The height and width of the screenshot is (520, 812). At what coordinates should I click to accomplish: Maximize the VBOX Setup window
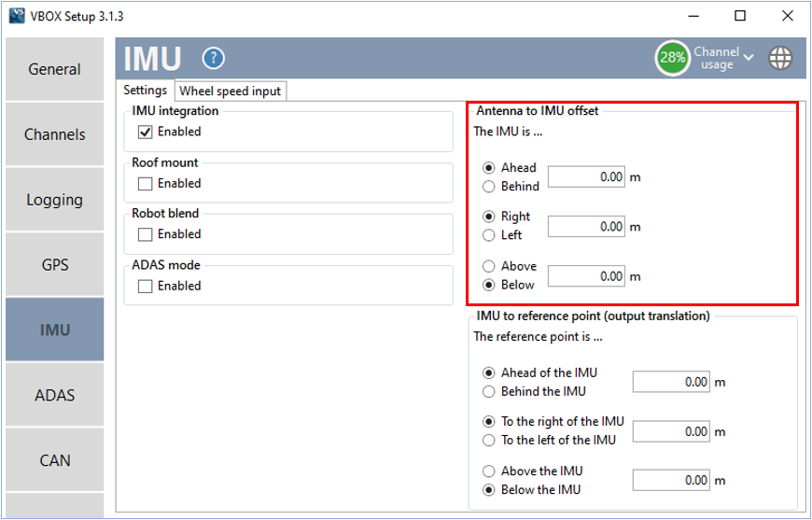coord(740,16)
